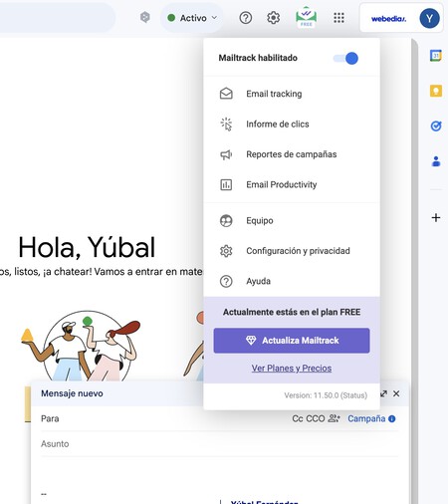
Task: Open Google Calendar side panel
Action: (x=436, y=55)
